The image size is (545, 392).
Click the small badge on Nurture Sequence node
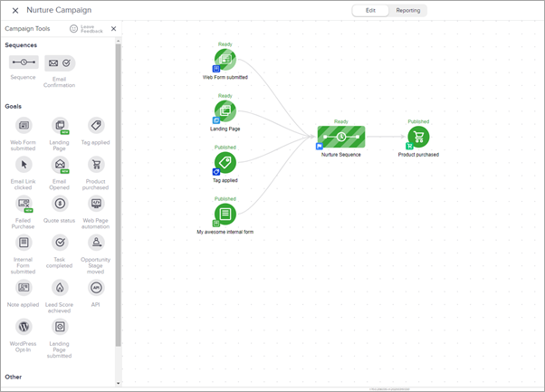(320, 147)
